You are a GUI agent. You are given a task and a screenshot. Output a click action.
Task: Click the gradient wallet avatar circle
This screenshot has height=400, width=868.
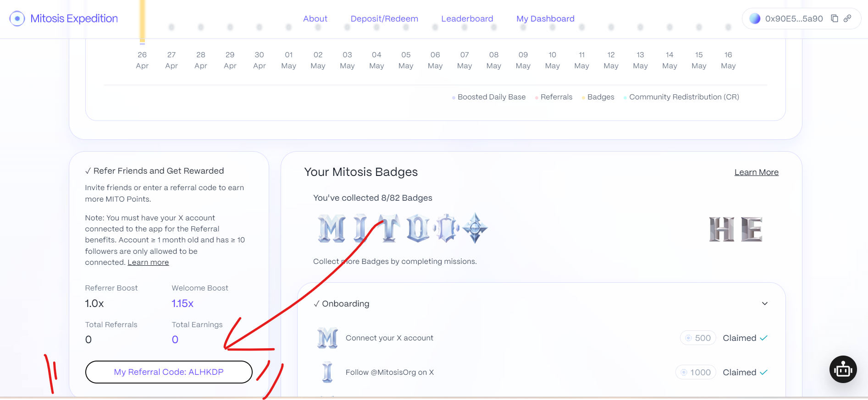755,19
